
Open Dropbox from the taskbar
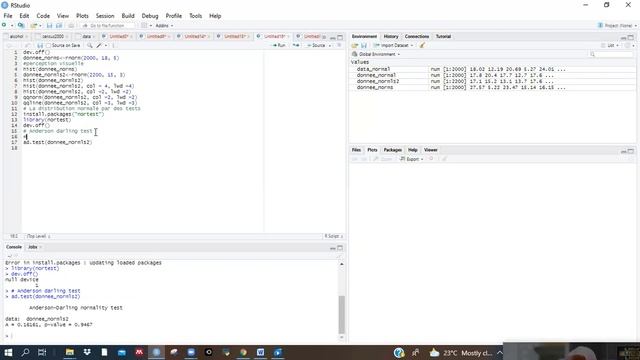point(87,352)
